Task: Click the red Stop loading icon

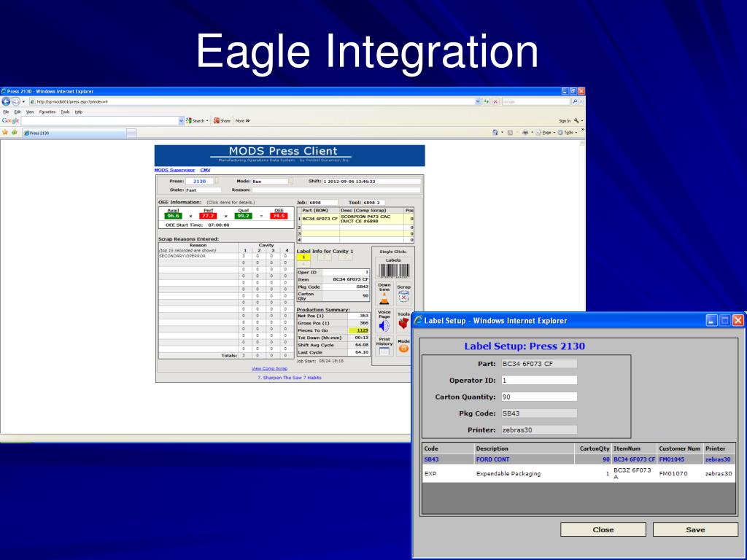Action: tap(495, 101)
